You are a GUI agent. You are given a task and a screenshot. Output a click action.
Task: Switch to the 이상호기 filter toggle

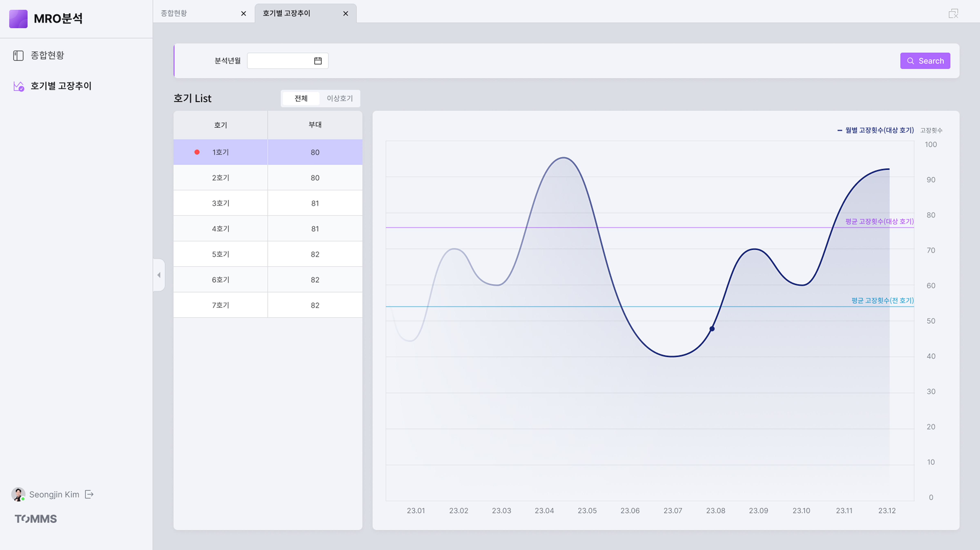[340, 99]
